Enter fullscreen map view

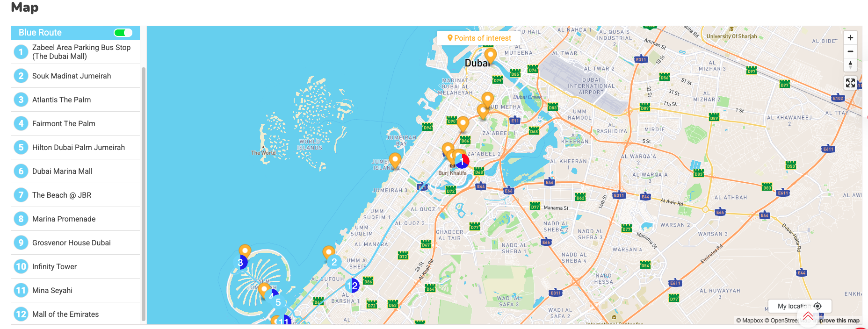click(x=850, y=83)
